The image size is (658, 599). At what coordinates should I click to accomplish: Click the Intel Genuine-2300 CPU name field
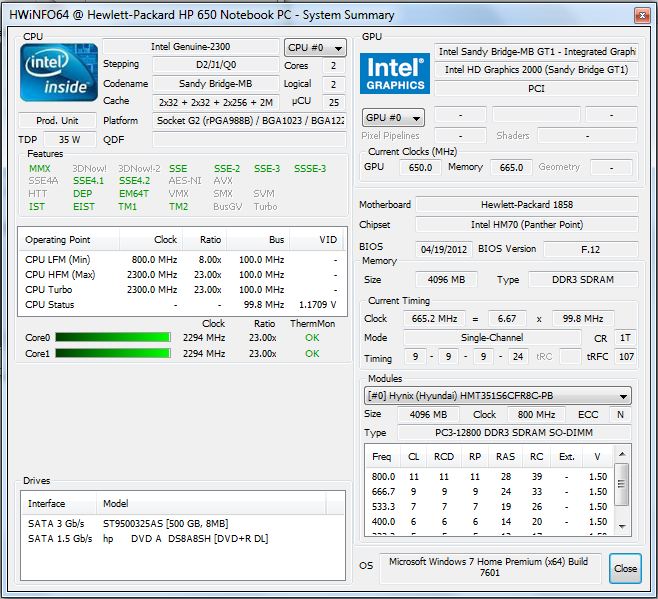191,47
